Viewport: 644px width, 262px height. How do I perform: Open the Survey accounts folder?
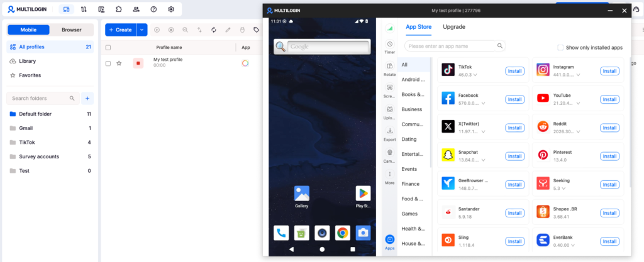pyautogui.click(x=50, y=156)
